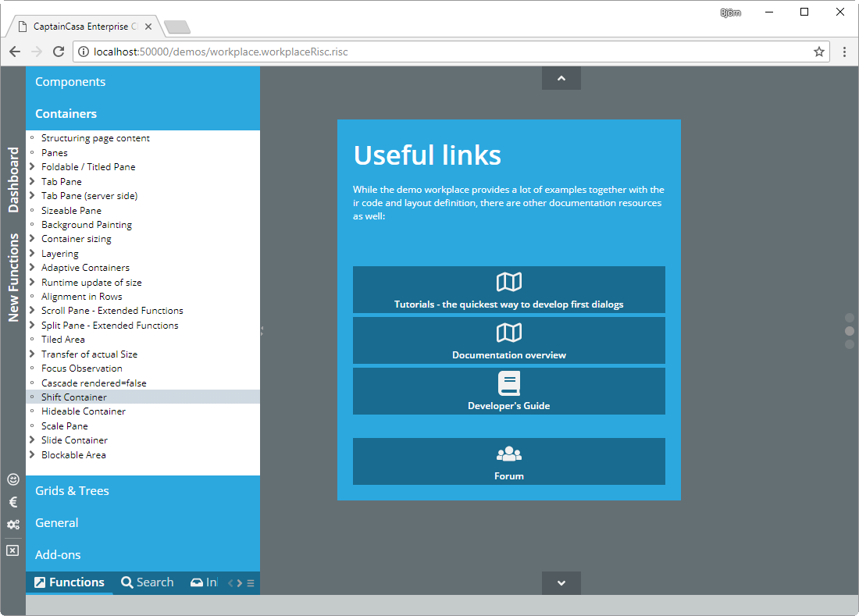This screenshot has height=616, width=859.
Task: Open the Chrome three-dot menu
Action: pos(844,52)
